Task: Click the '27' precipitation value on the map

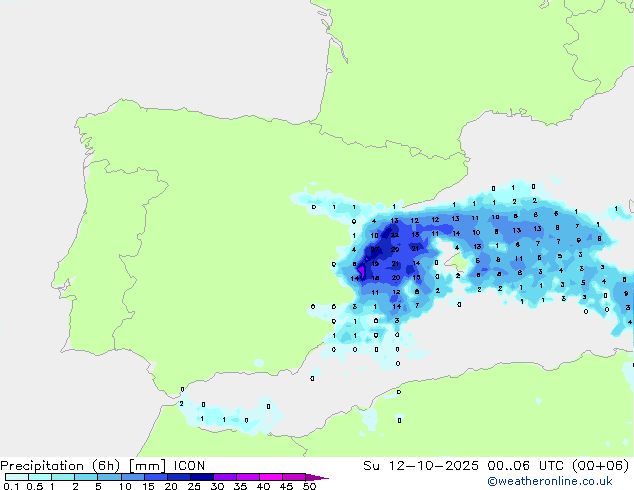Action: pos(375,249)
